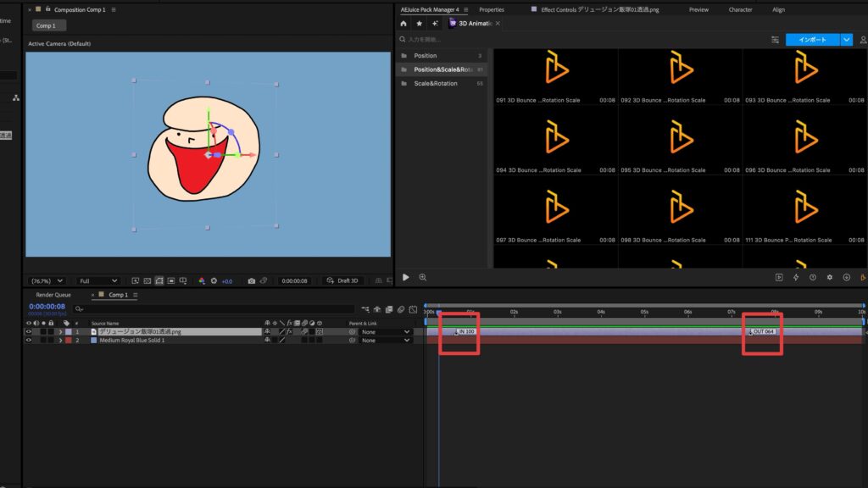The image size is (868, 488).
Task: Open the magnification (76.7%) dropdown
Action: coord(47,280)
